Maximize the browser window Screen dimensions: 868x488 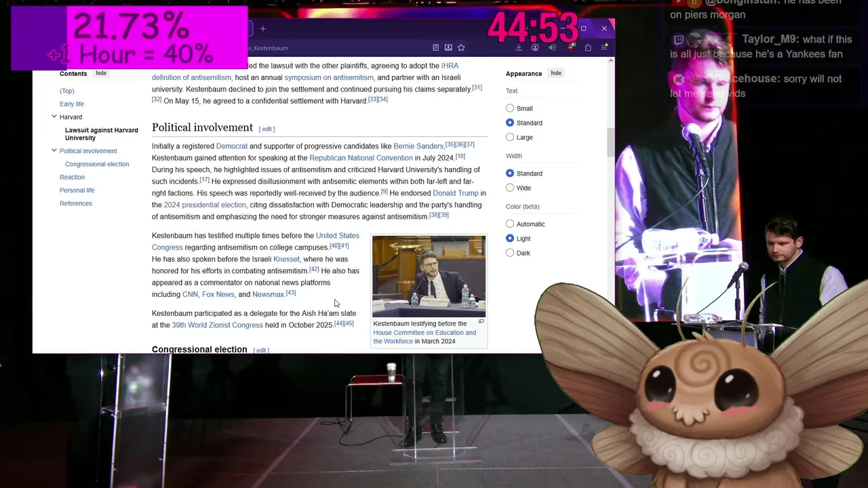pyautogui.click(x=583, y=28)
